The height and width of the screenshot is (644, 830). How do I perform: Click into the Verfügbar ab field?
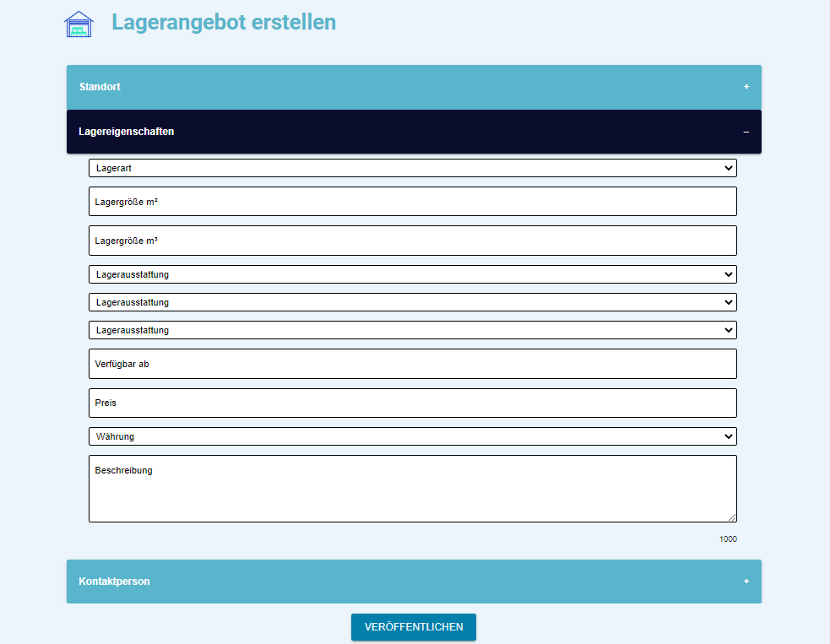(x=413, y=364)
